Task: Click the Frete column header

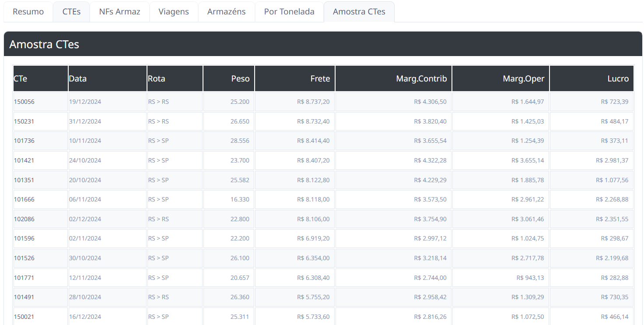Action: (294, 78)
